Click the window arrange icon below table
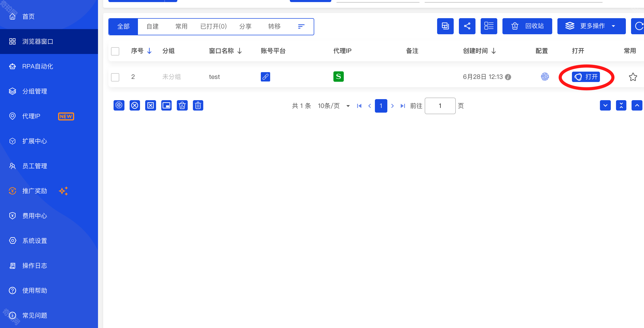Screen dimensions: 644x328 click(166, 105)
